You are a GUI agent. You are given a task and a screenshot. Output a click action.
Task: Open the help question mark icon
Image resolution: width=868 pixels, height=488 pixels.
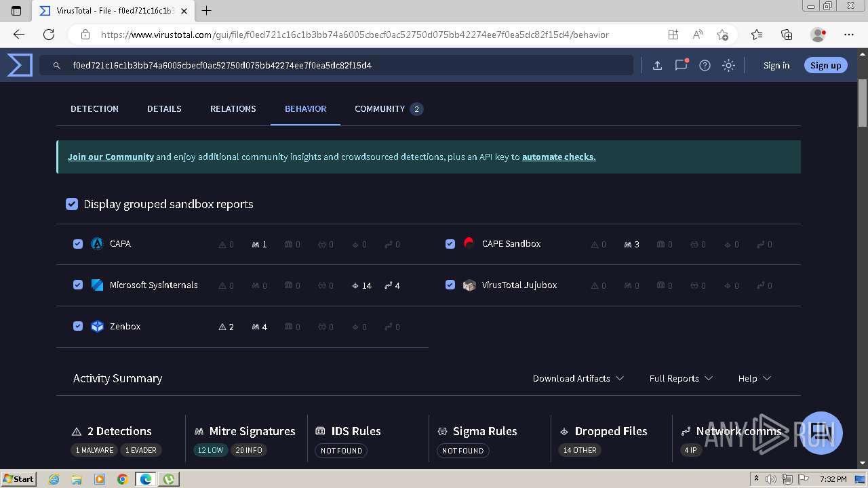pyautogui.click(x=705, y=65)
